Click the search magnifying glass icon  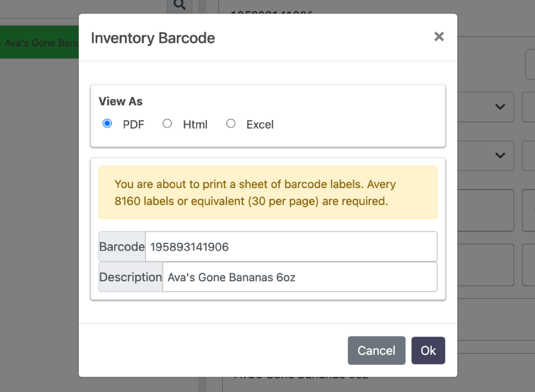(179, 5)
